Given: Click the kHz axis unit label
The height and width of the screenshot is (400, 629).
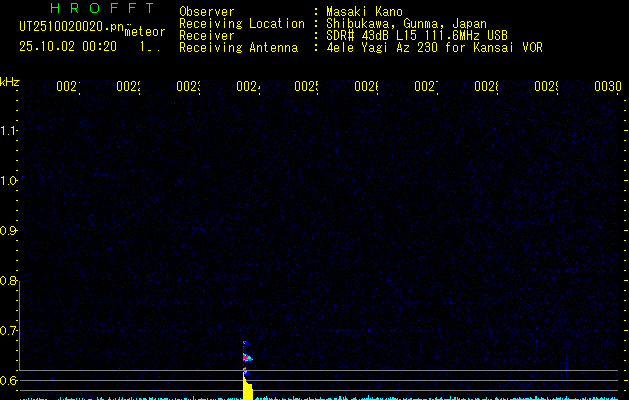Looking at the screenshot, I should tap(10, 81).
